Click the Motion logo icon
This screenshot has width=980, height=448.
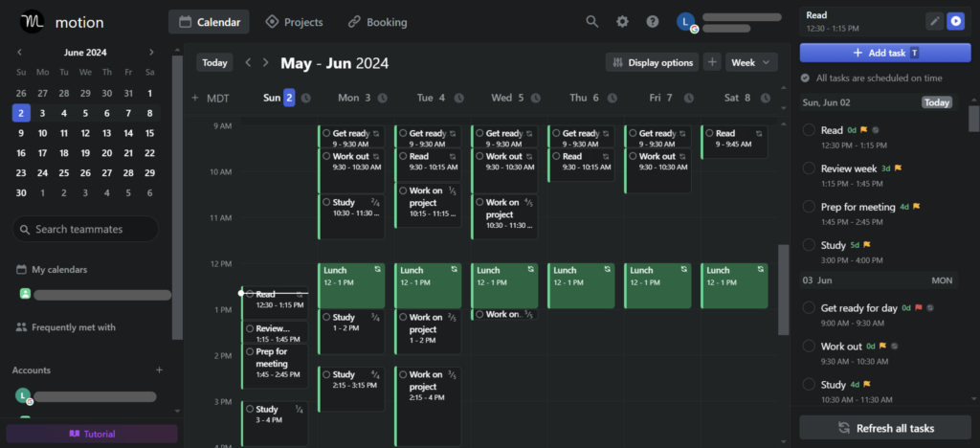point(32,22)
